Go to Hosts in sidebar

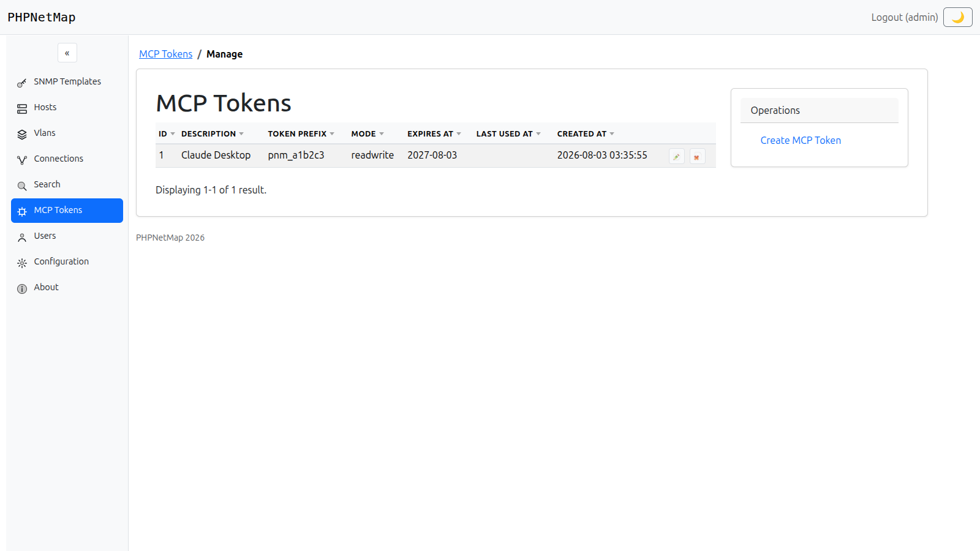[x=67, y=108]
